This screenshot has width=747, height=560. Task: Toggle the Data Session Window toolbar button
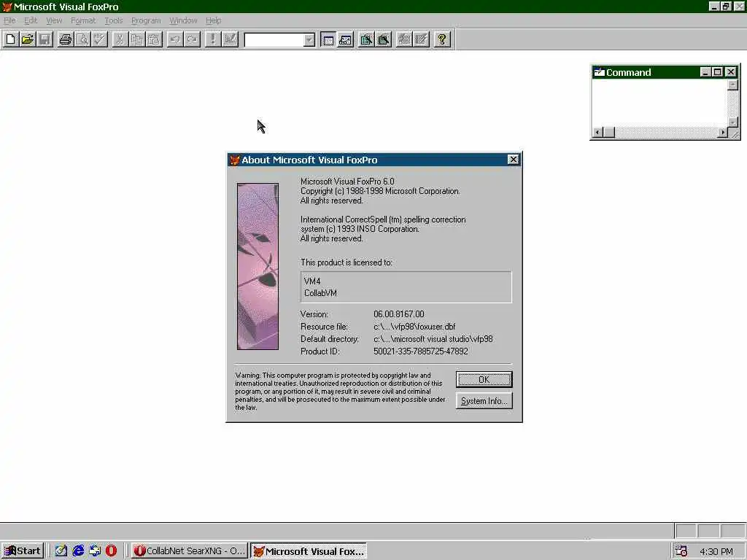point(345,39)
